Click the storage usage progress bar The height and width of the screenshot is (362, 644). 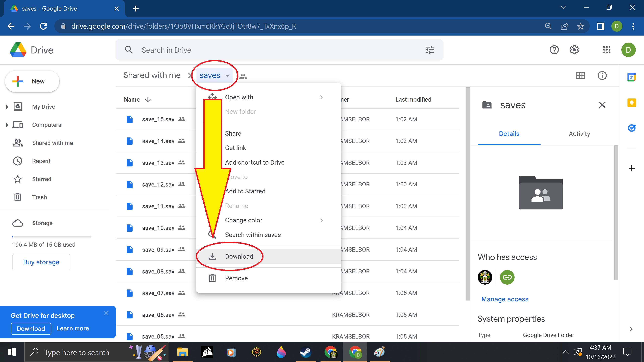point(52,236)
